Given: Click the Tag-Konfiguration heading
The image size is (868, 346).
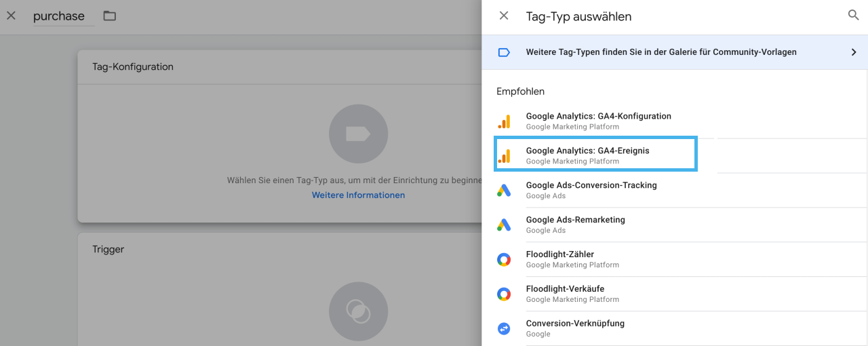Looking at the screenshot, I should pyautogui.click(x=133, y=66).
